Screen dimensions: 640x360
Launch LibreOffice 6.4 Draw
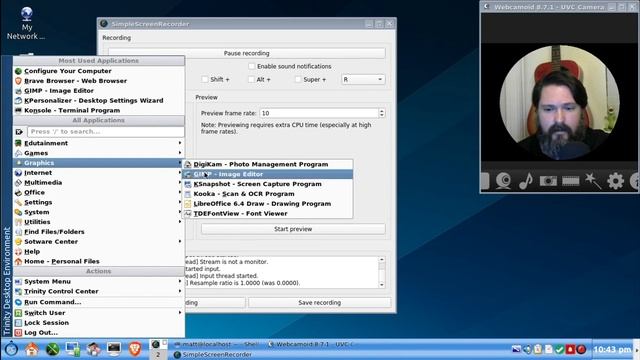(x=268, y=204)
